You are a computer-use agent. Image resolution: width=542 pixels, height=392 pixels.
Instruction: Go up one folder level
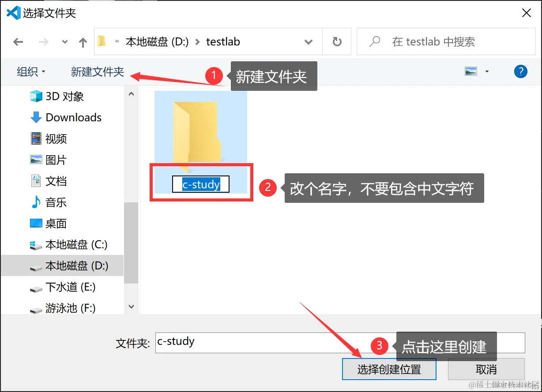coord(83,41)
